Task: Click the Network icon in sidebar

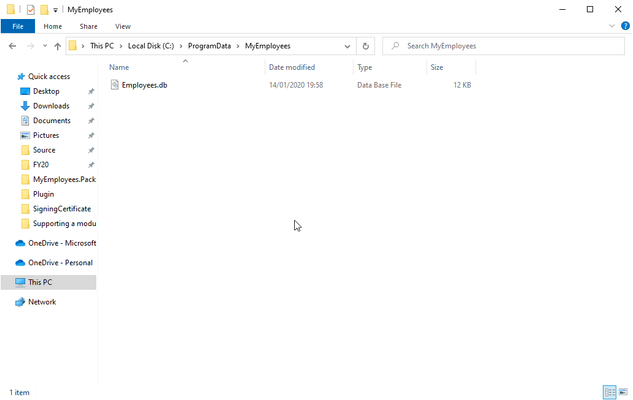Action: click(20, 302)
